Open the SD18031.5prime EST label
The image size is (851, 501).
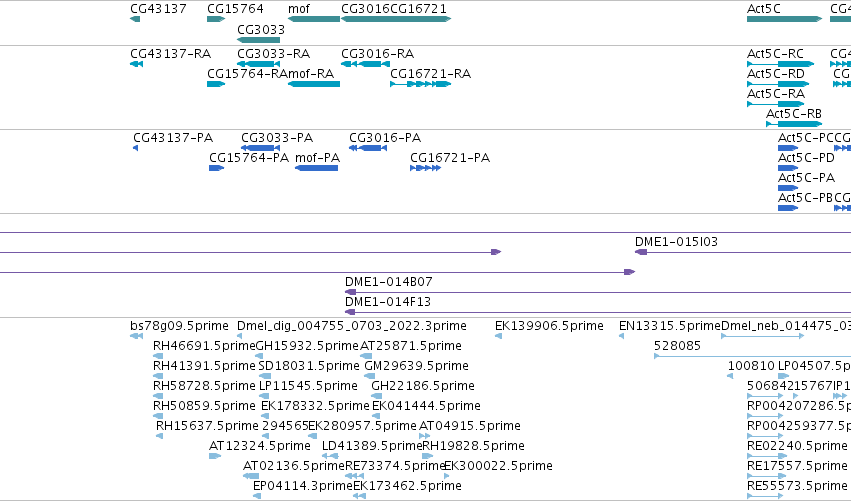point(309,366)
